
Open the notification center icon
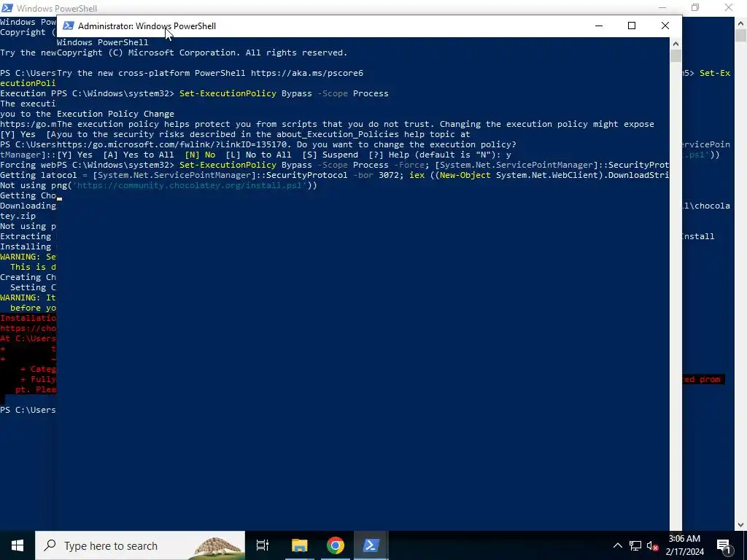tap(724, 545)
